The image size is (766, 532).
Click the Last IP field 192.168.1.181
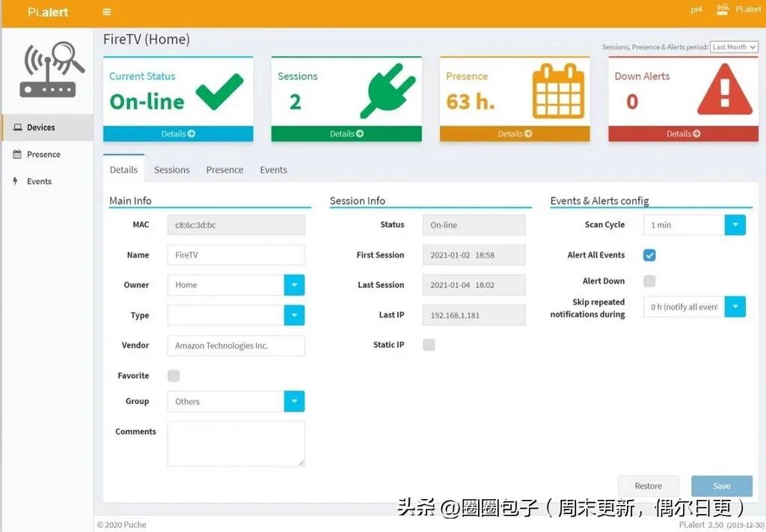(474, 316)
